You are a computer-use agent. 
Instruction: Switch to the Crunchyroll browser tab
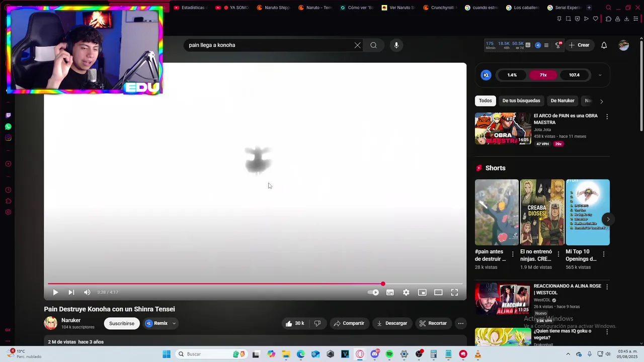point(440,8)
